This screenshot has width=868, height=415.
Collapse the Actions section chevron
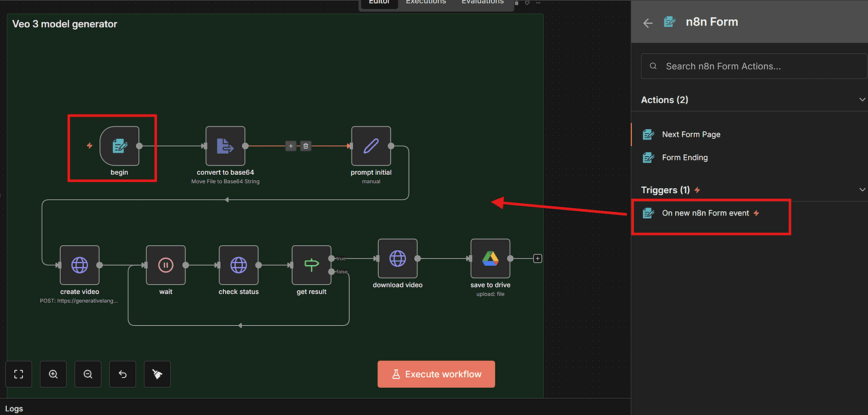tap(862, 100)
